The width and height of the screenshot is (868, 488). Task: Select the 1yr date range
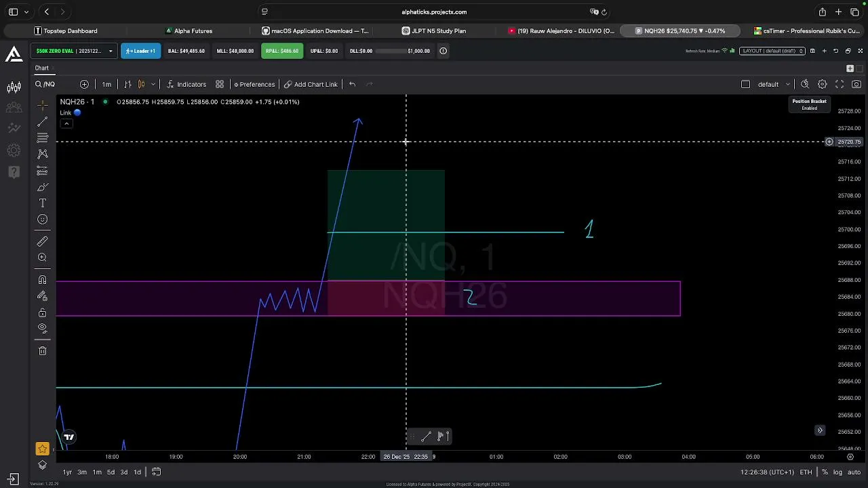pyautogui.click(x=67, y=472)
